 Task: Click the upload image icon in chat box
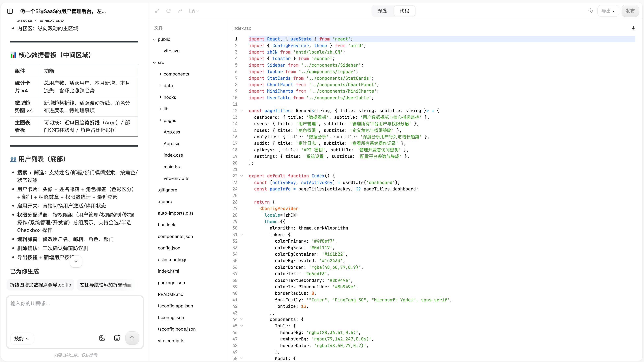(102, 338)
